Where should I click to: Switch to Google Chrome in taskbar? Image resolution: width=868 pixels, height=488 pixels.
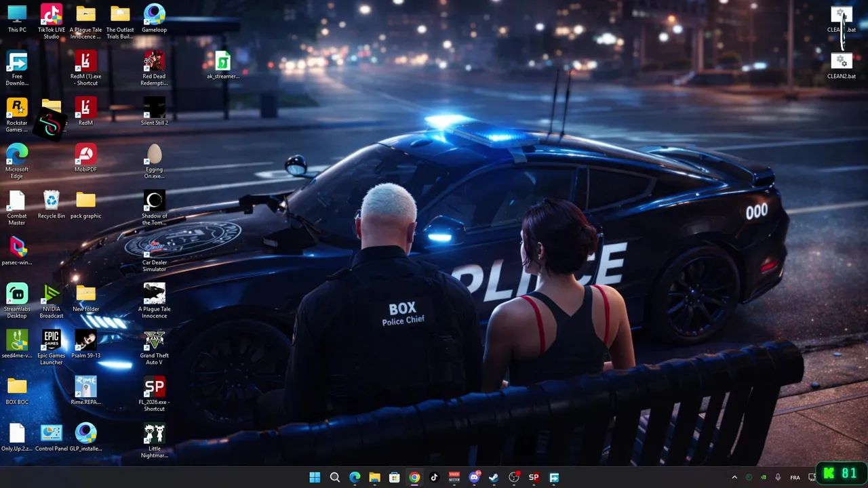(x=414, y=477)
